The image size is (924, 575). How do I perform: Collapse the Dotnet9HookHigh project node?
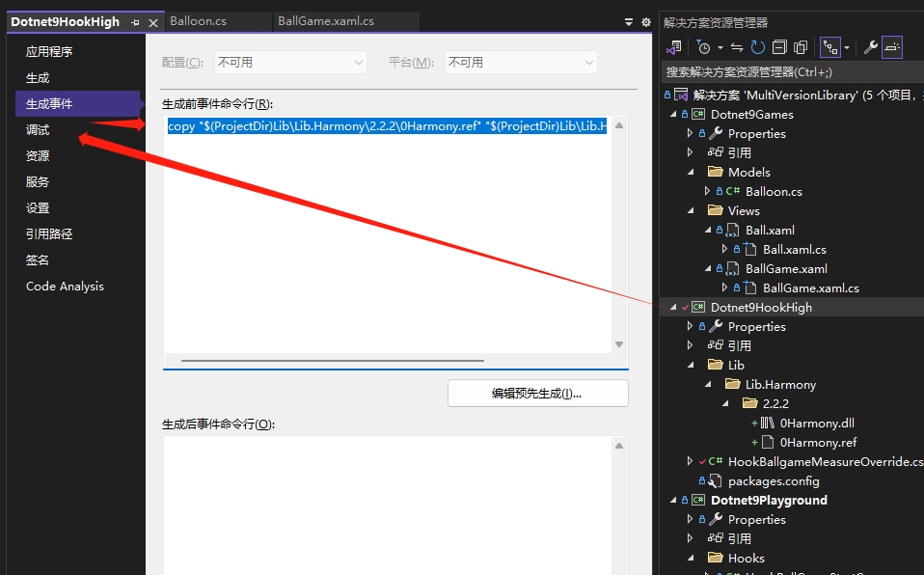point(673,307)
